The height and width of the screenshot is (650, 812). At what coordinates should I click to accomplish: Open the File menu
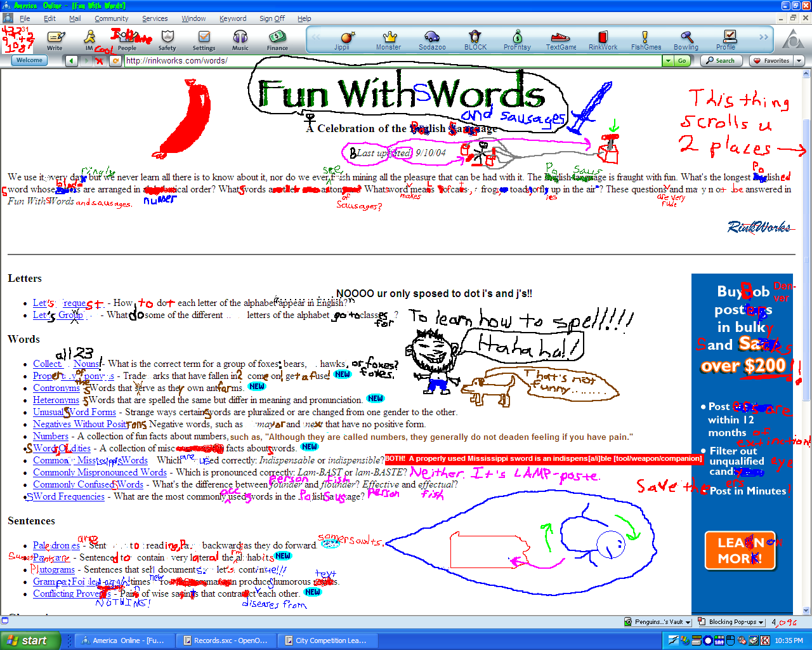[25, 18]
